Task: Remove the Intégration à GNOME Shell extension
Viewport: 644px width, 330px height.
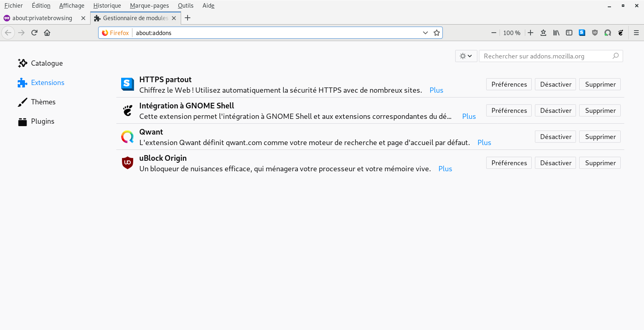Action: pos(600,110)
